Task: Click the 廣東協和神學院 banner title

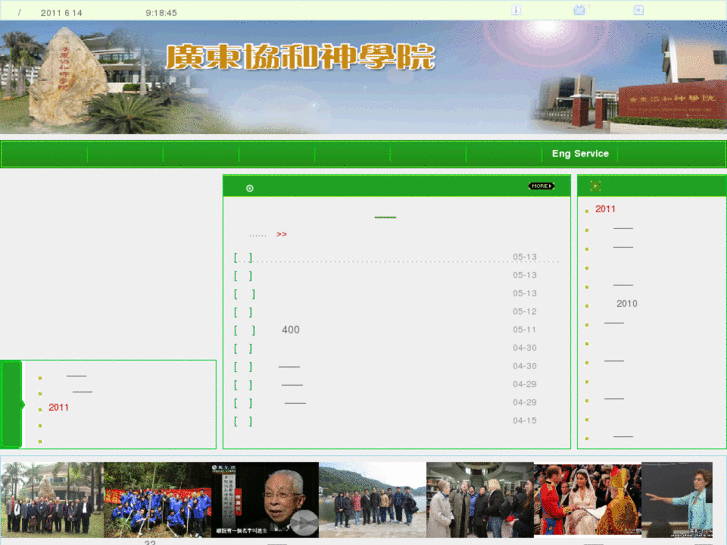Action: tap(300, 57)
